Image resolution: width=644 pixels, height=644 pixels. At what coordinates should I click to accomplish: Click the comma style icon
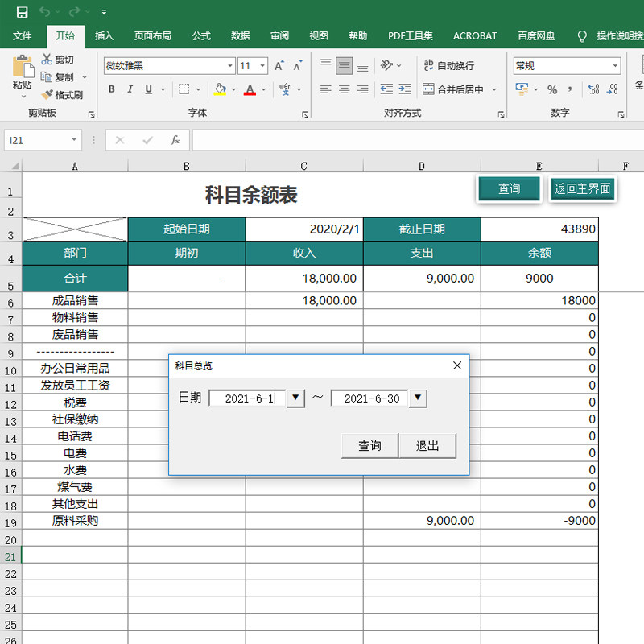point(570,89)
